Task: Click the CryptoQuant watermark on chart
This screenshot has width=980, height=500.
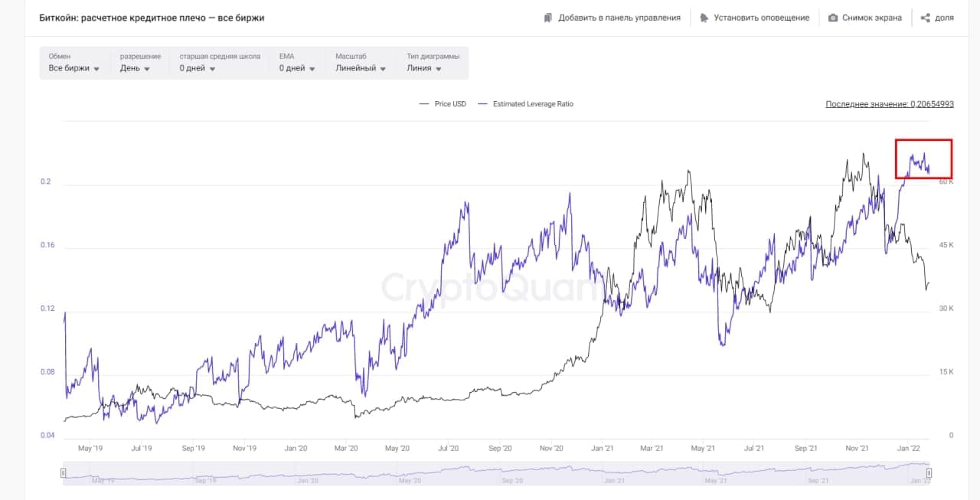Action: (x=490, y=289)
